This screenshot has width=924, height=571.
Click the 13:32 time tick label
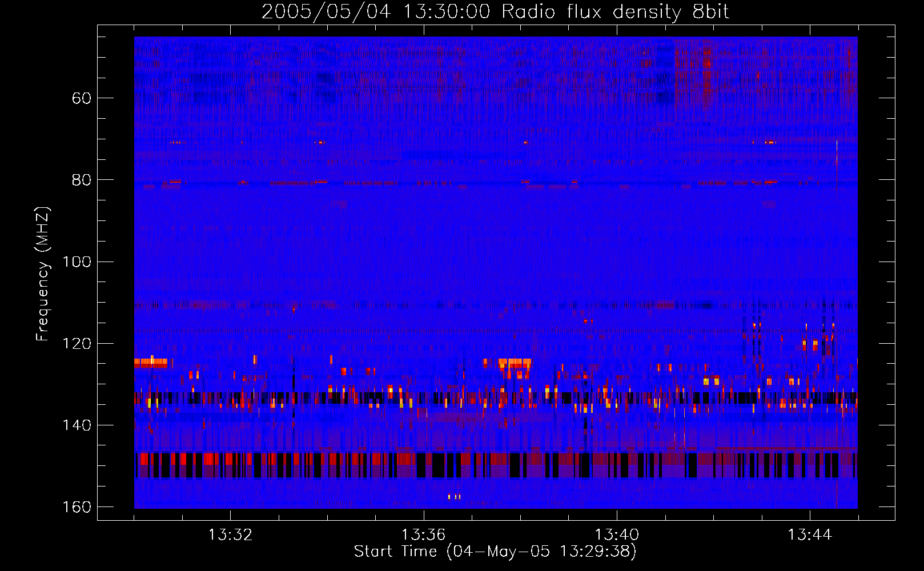tap(230, 535)
